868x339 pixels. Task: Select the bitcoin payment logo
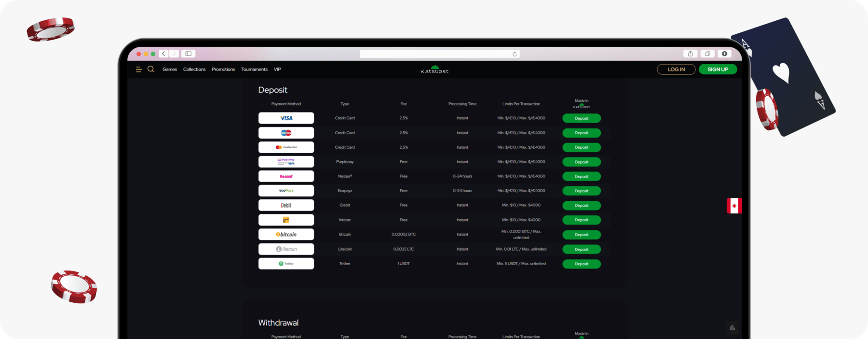[286, 234]
